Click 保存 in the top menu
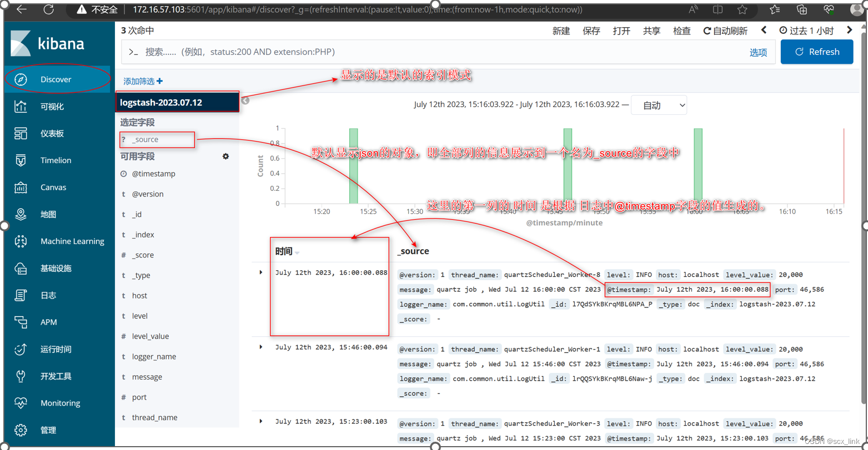 (591, 31)
